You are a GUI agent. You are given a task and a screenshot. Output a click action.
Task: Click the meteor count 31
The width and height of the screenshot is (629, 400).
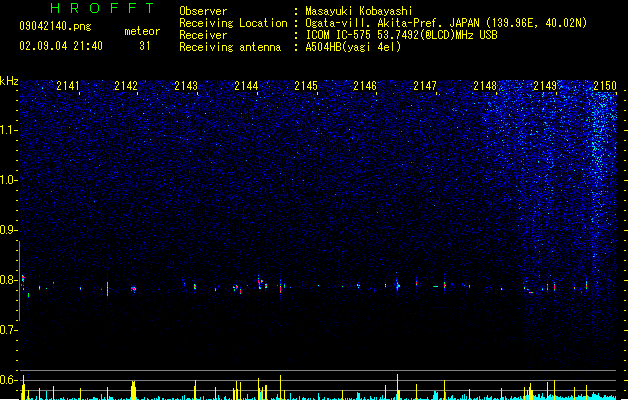[145, 46]
